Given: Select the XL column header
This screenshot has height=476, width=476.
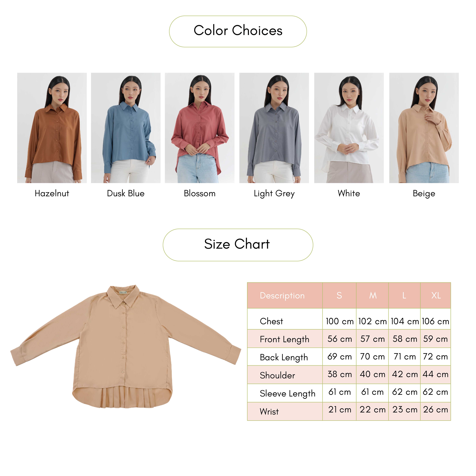Looking at the screenshot, I should 436,295.
